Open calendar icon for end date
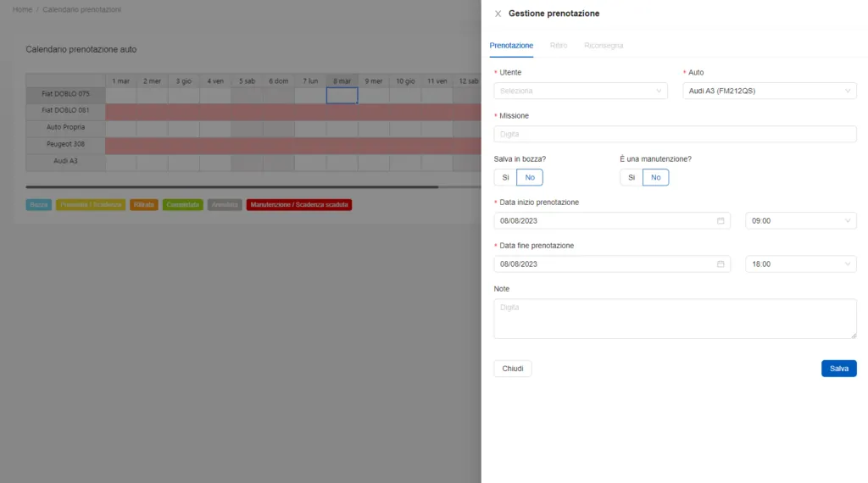 [x=721, y=264]
